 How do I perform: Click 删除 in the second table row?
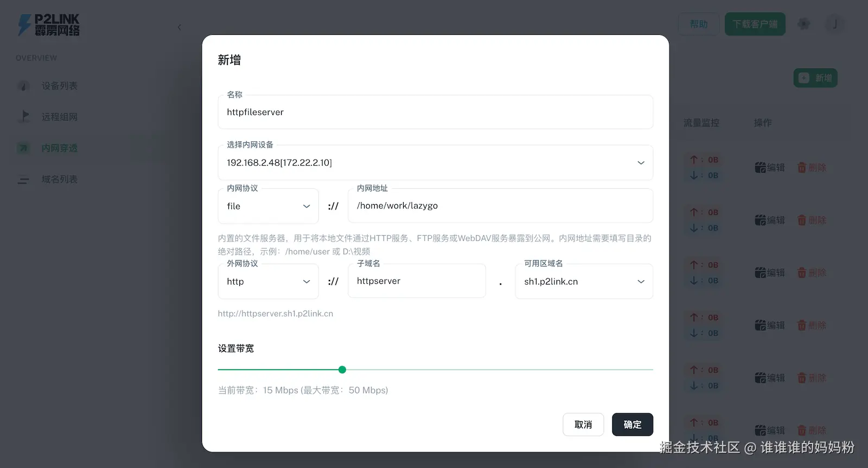(x=812, y=220)
